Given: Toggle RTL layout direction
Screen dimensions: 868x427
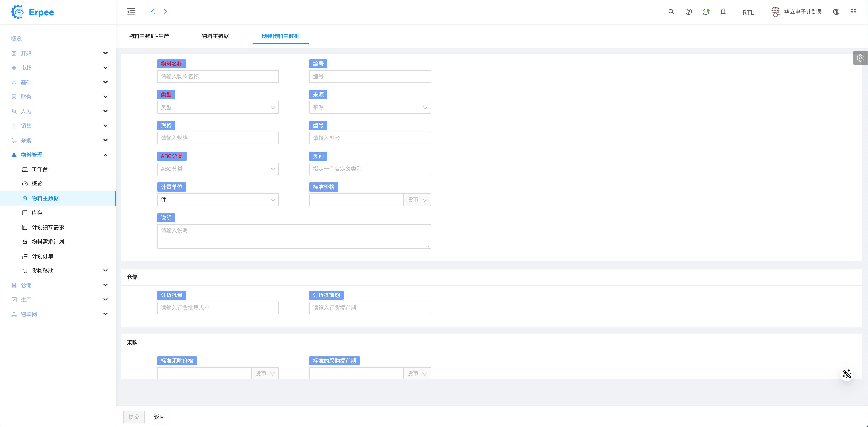Looking at the screenshot, I should click(x=748, y=12).
